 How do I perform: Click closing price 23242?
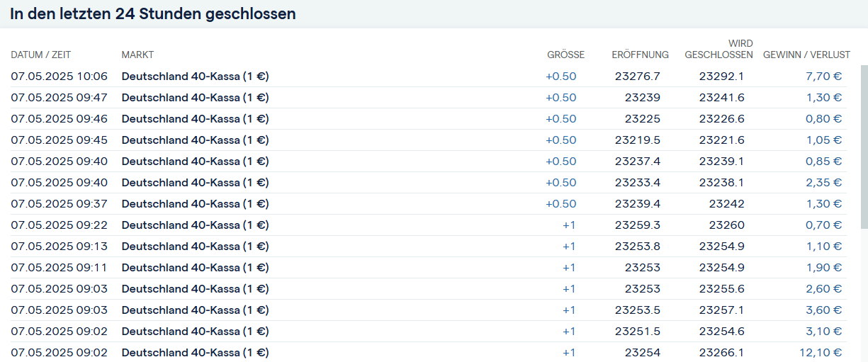click(x=726, y=204)
